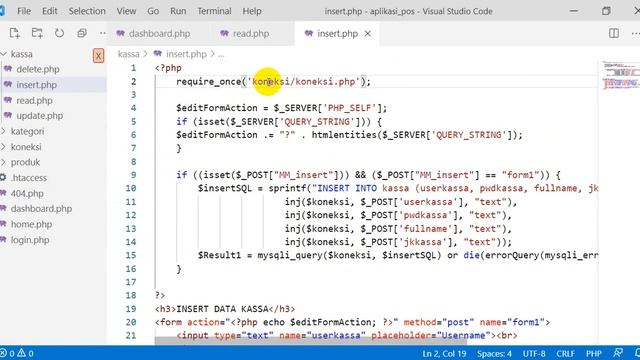
Task: Open notifications bell in status bar
Action: pyautogui.click(x=637, y=353)
